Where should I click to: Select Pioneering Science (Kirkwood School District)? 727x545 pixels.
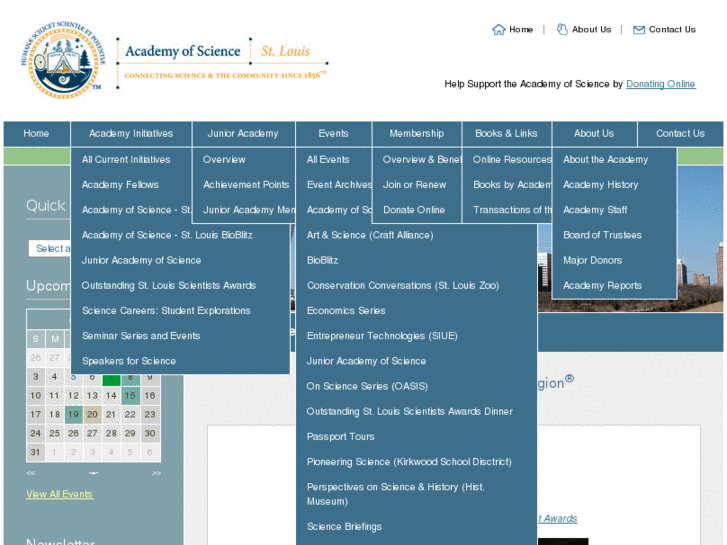[409, 462]
